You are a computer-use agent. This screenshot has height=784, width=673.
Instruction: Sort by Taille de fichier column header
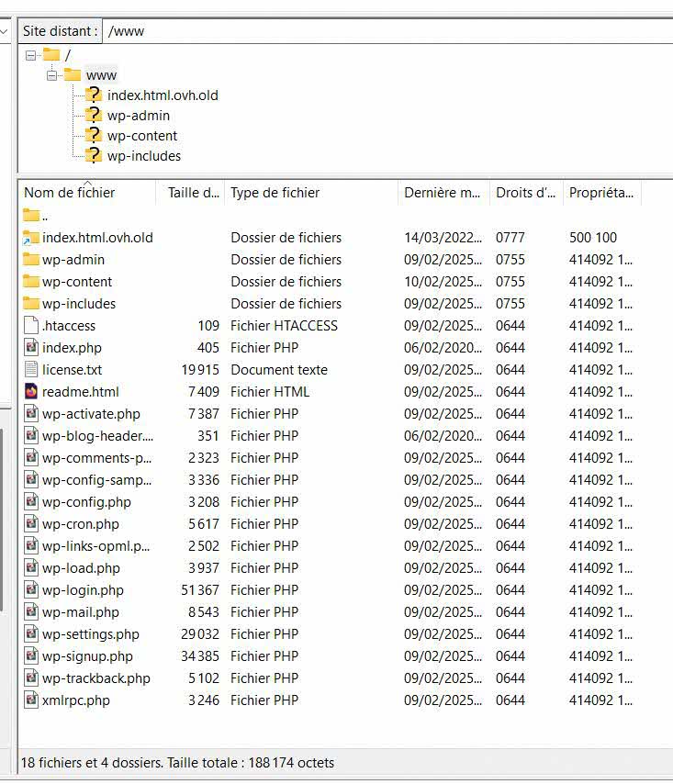(x=193, y=193)
